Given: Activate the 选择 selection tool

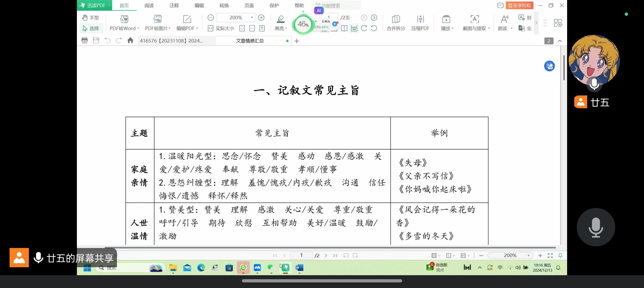Looking at the screenshot, I should (x=91, y=28).
